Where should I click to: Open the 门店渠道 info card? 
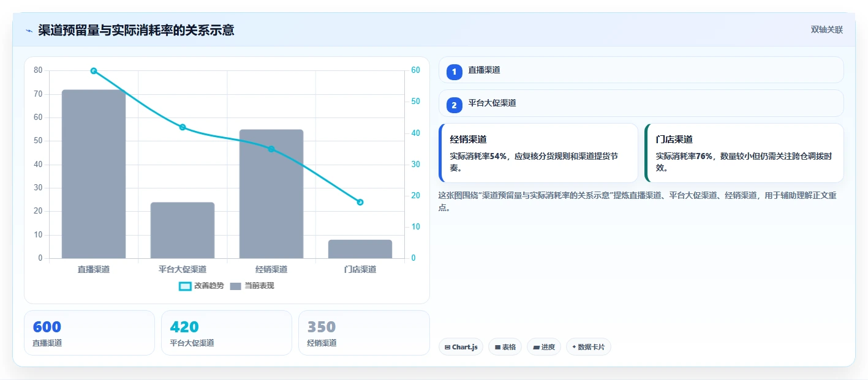[744, 153]
